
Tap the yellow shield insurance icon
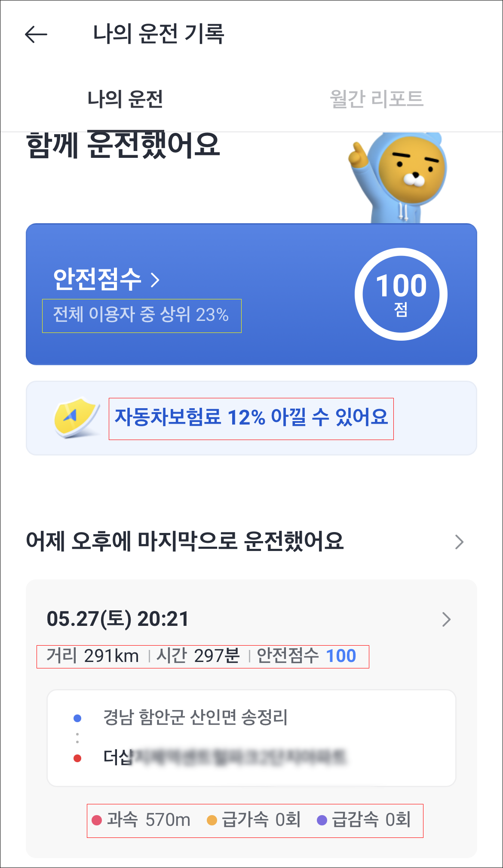pyautogui.click(x=77, y=417)
